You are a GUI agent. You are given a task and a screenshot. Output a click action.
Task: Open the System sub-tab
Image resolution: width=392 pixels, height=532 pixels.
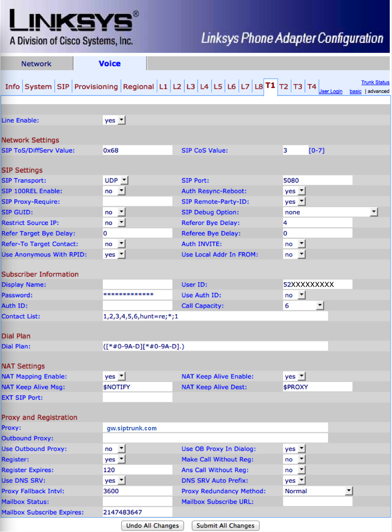click(38, 87)
